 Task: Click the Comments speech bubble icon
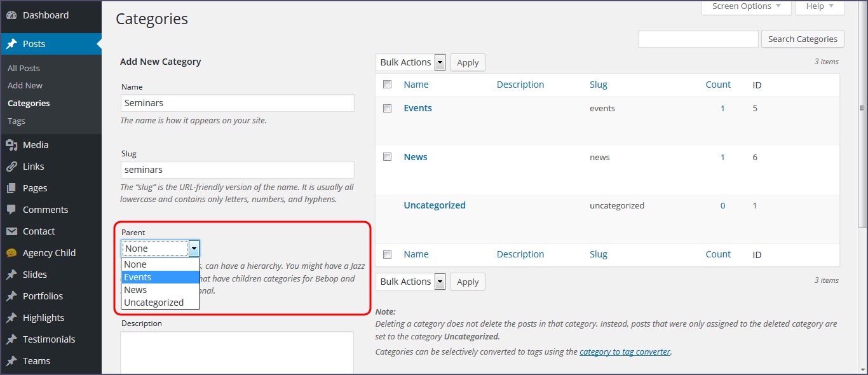coord(11,210)
